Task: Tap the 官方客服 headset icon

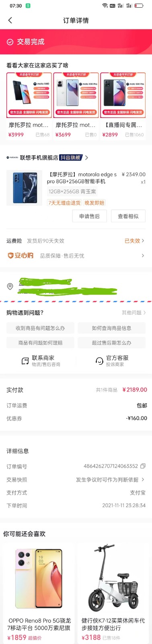Action: point(99,361)
